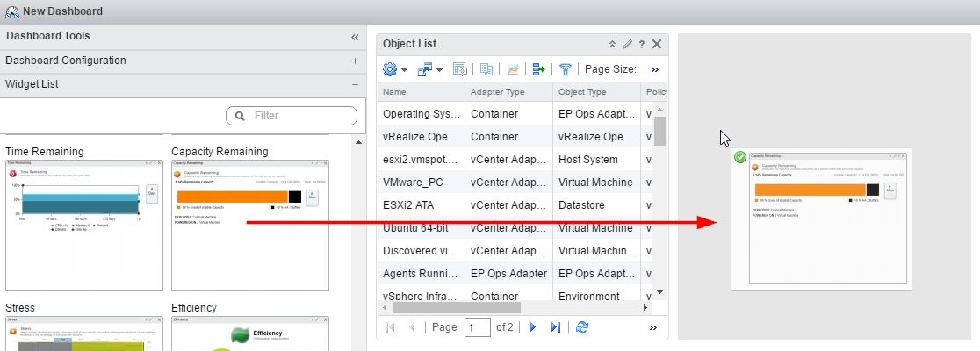Select the Efficiency widget thumbnail
980x351 pixels.
tap(250, 333)
